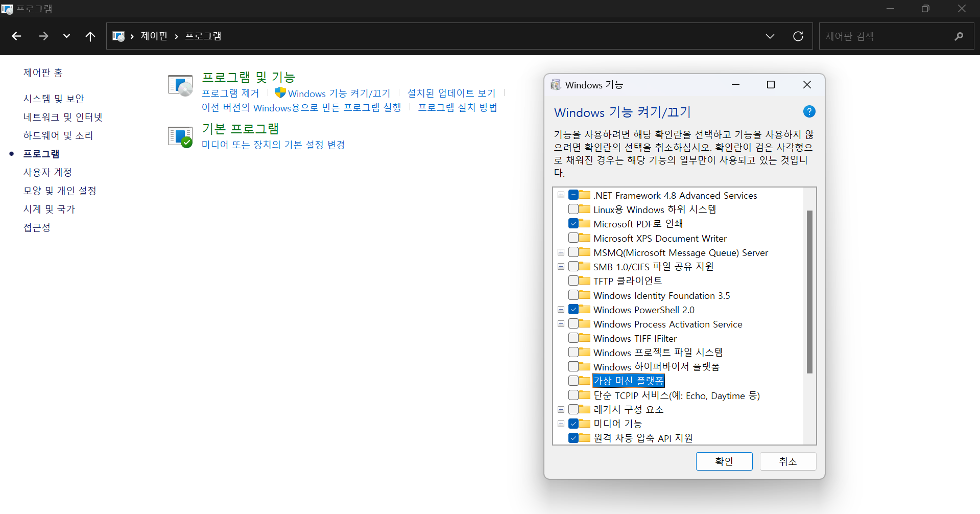Open recent locations dropdown chevron
Screen dimensions: 980x514
click(x=66, y=36)
